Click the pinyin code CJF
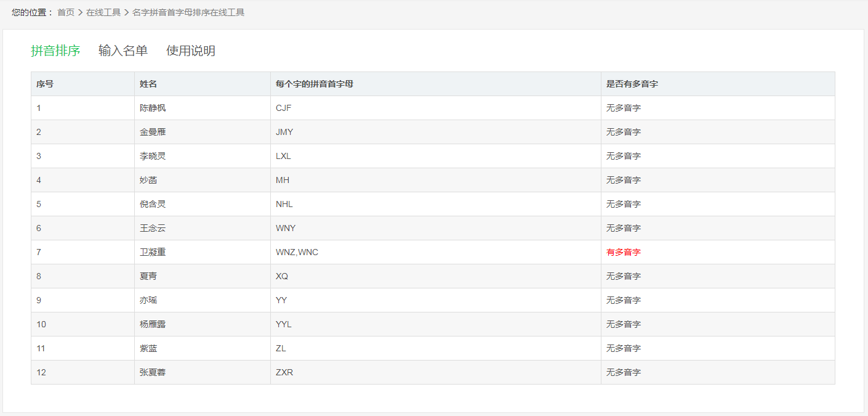Viewport: 868px width, 416px height. coord(283,108)
